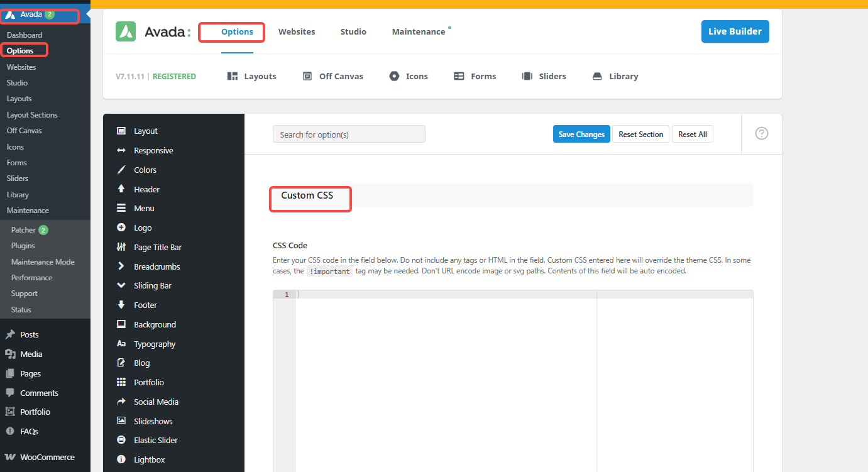868x472 pixels.
Task: Click the Search for option(s) field
Action: tap(349, 134)
